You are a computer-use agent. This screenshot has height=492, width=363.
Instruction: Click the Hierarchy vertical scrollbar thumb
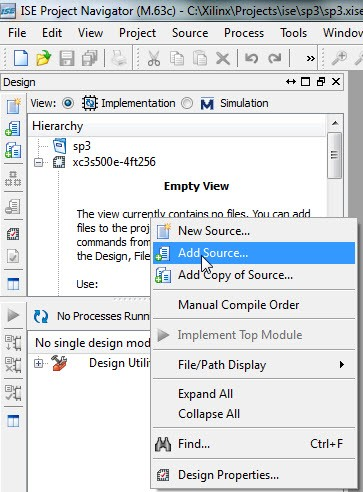(335, 155)
